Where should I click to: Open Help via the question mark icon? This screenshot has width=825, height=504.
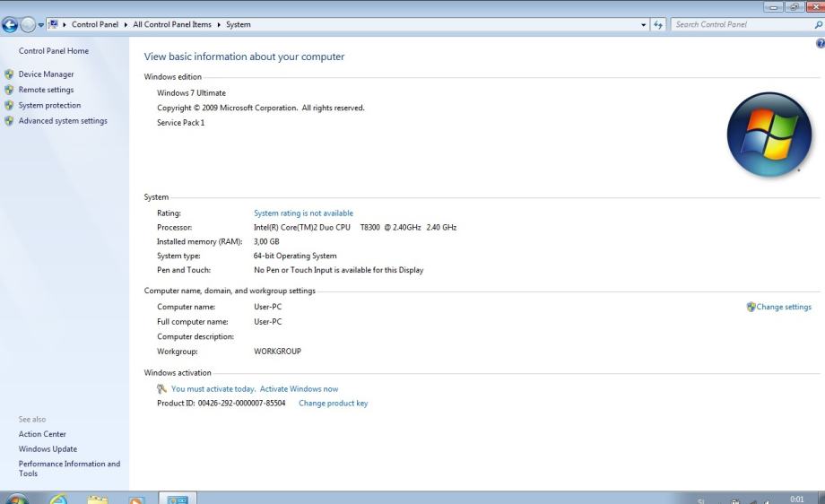821,44
